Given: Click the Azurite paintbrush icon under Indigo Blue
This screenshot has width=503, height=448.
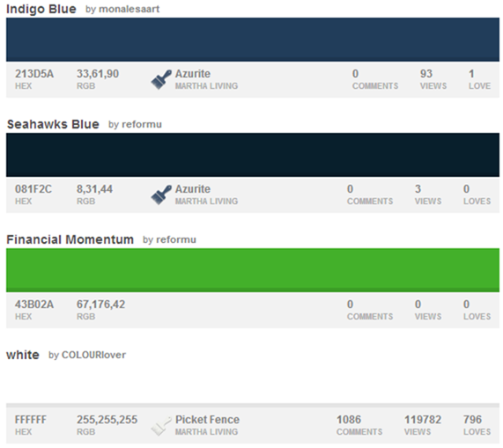Looking at the screenshot, I should point(161,79).
